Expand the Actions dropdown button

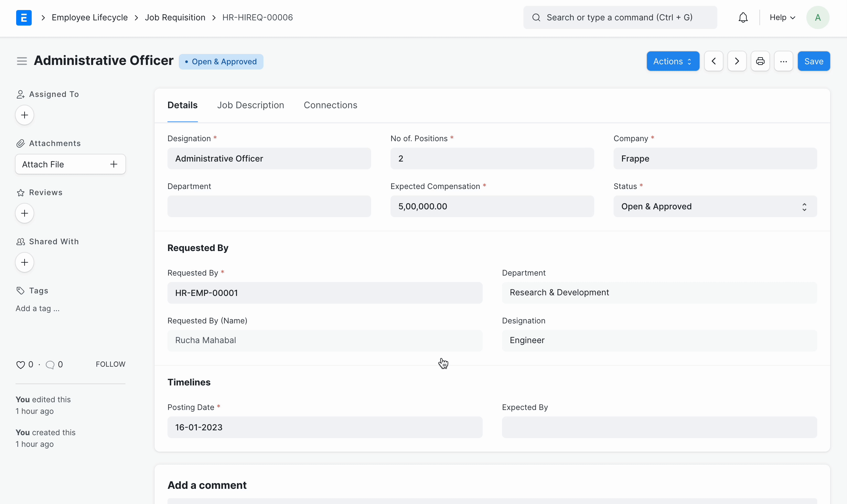click(x=672, y=61)
